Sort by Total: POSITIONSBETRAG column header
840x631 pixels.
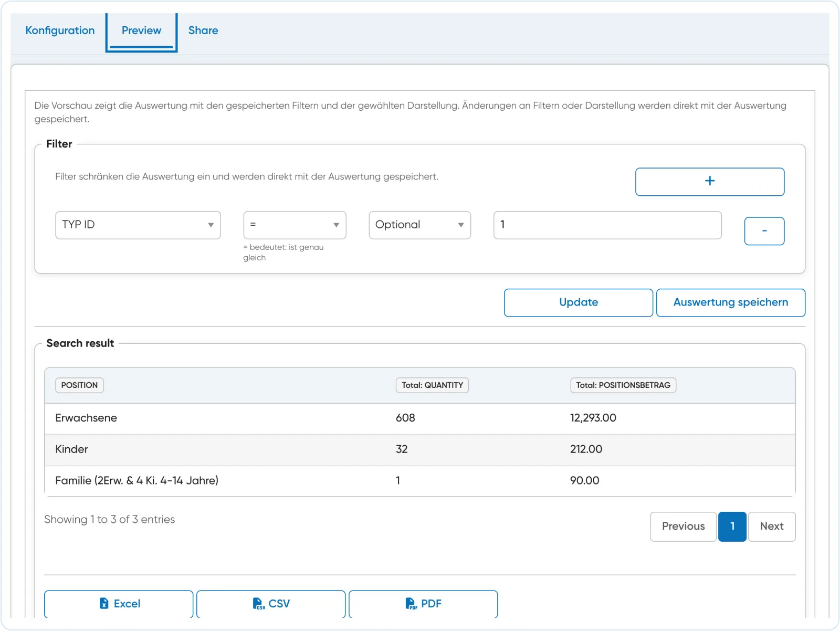[623, 385]
